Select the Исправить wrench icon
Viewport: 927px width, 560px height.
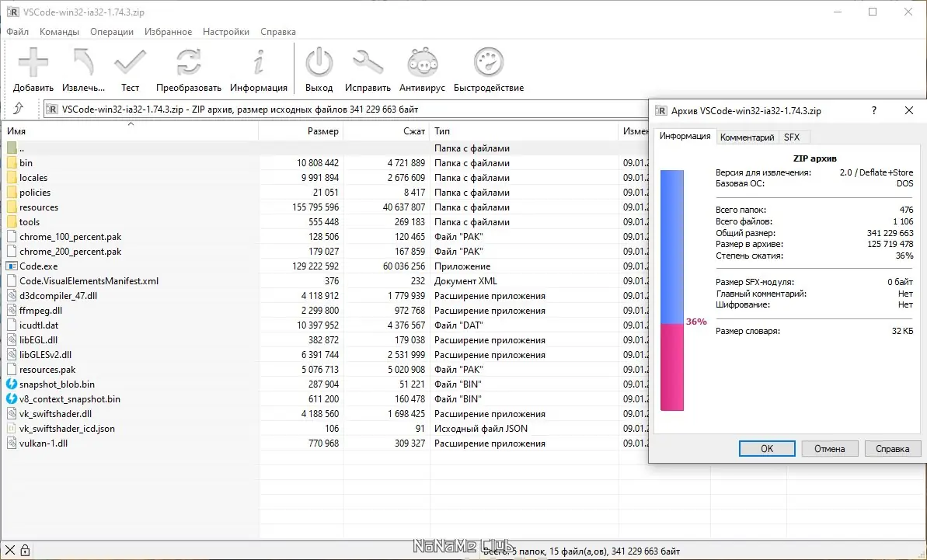pos(368,62)
